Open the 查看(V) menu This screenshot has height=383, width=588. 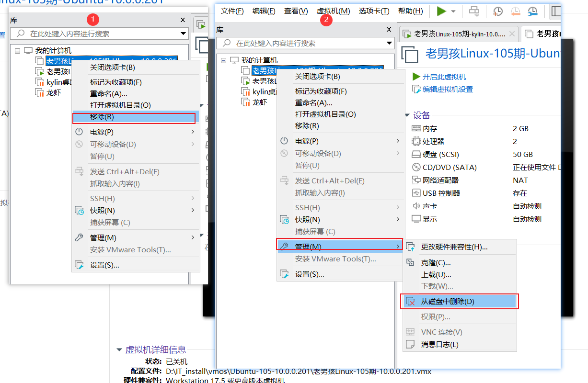pyautogui.click(x=296, y=11)
